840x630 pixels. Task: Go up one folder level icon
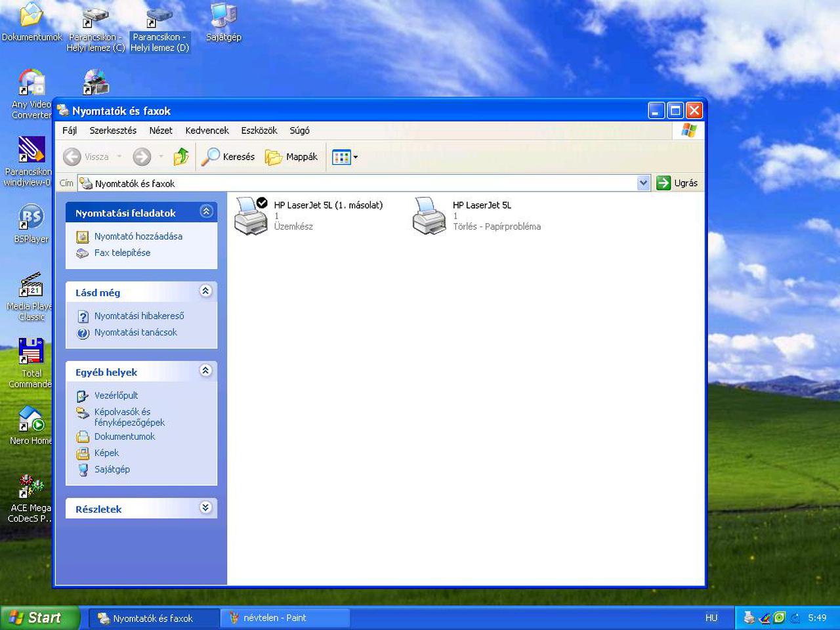[x=181, y=157]
